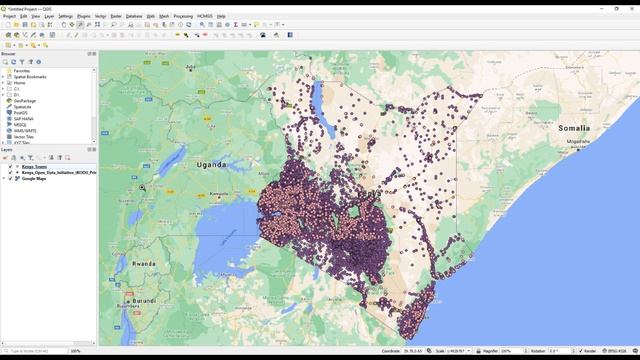Open the Vector menu
The image size is (640, 360).
(100, 16)
